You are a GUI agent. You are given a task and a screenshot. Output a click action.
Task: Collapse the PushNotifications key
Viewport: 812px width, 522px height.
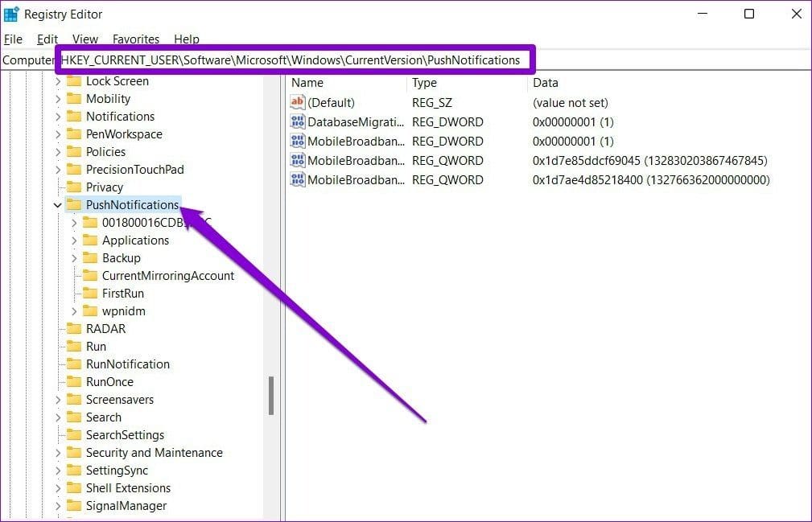(x=57, y=205)
